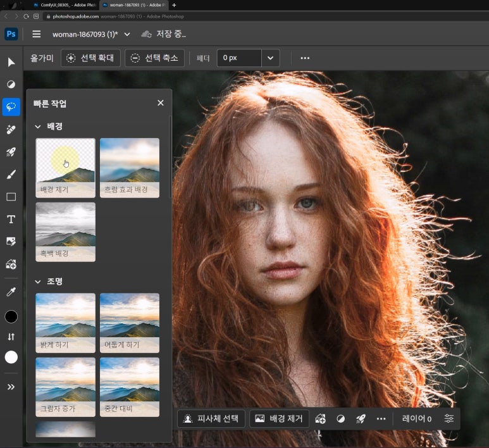Apply the 그림자 증가 thumbnail
The image size is (489, 448).
point(66,387)
